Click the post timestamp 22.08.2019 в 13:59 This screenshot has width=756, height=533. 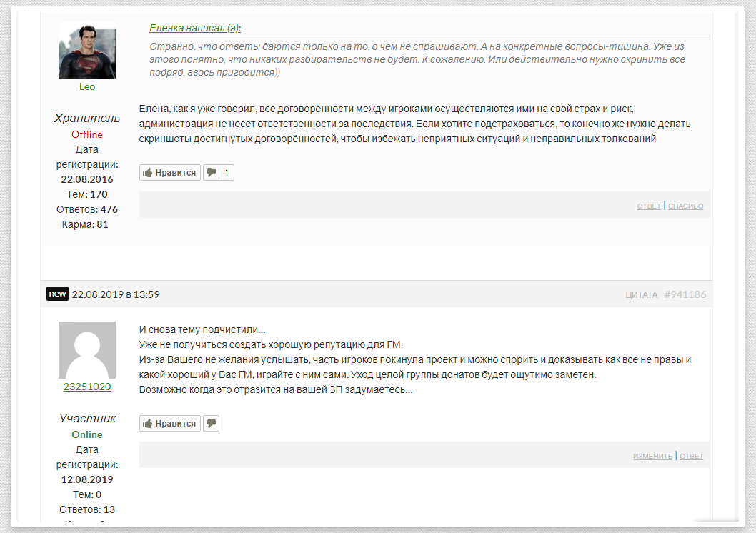tap(116, 294)
